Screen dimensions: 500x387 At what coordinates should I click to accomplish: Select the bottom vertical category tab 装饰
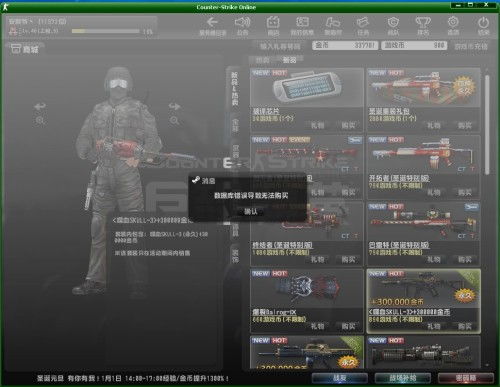click(235, 256)
